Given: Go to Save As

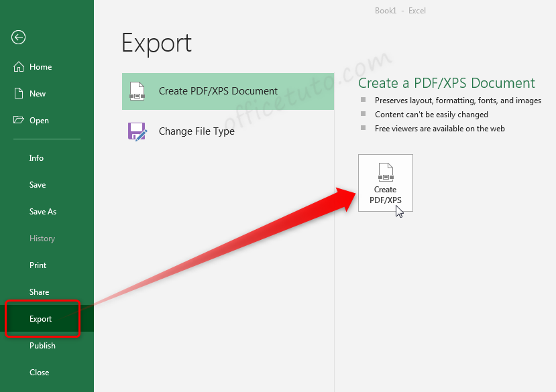Looking at the screenshot, I should [42, 211].
